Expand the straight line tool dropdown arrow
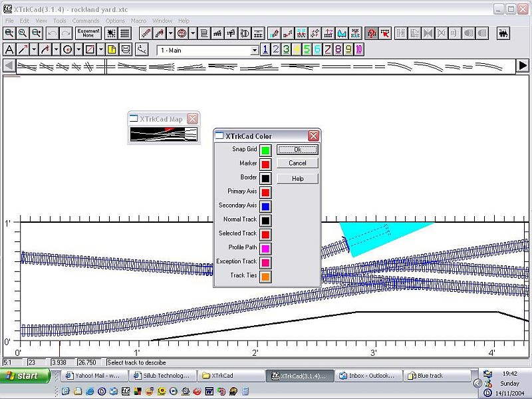Screen dimensions: 532x399 pos(34,49)
